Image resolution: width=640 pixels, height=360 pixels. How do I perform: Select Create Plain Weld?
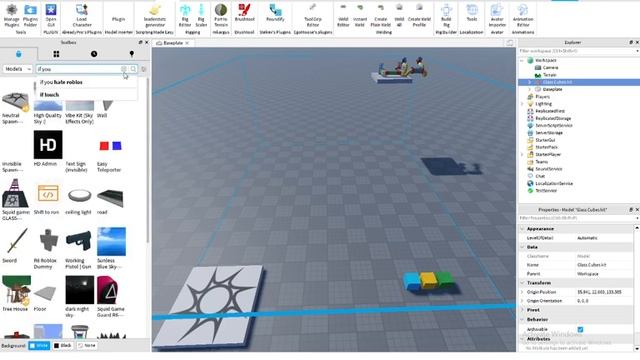380,16
